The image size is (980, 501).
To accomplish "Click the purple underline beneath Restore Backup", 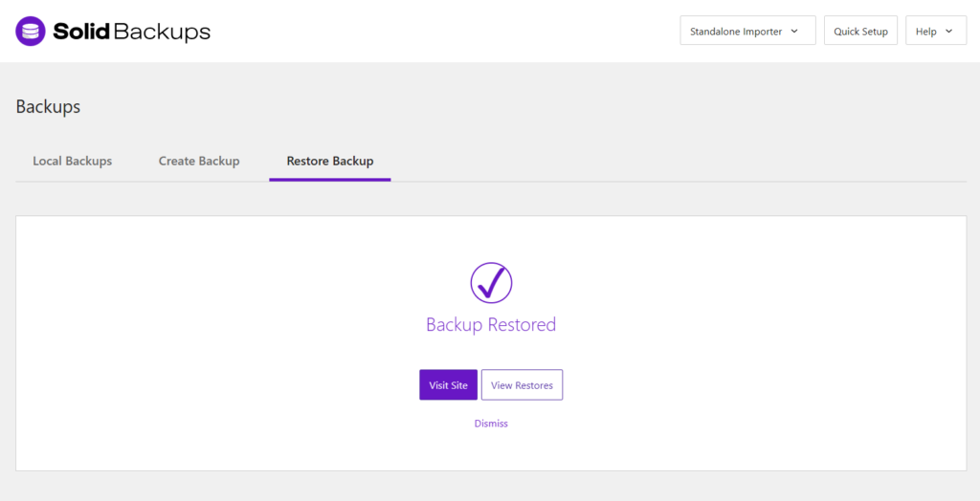I will pos(330,179).
